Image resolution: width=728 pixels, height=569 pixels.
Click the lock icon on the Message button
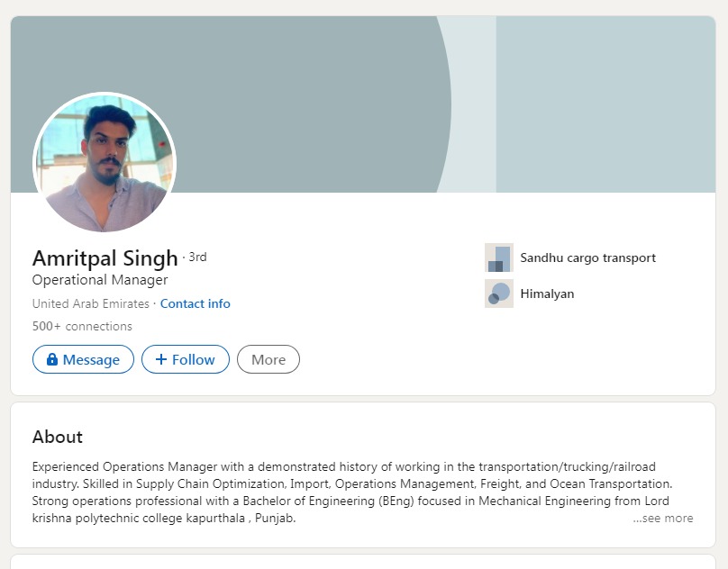[52, 359]
